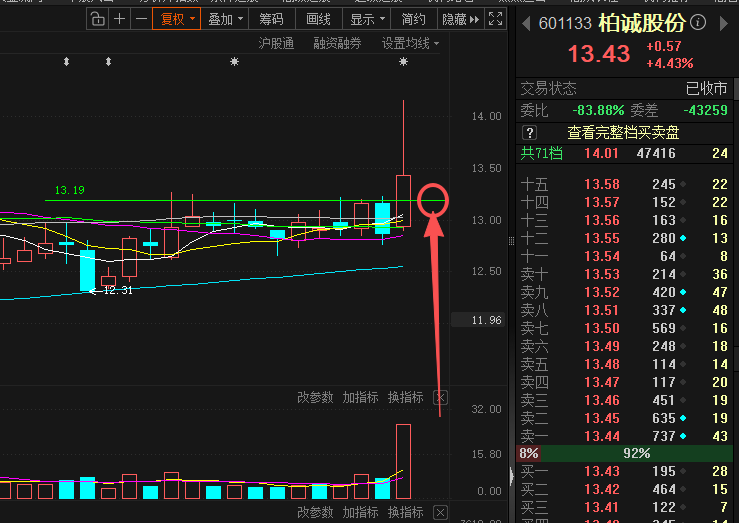Zoom in chart with plus button
Image resolution: width=739 pixels, height=523 pixels.
(x=120, y=19)
